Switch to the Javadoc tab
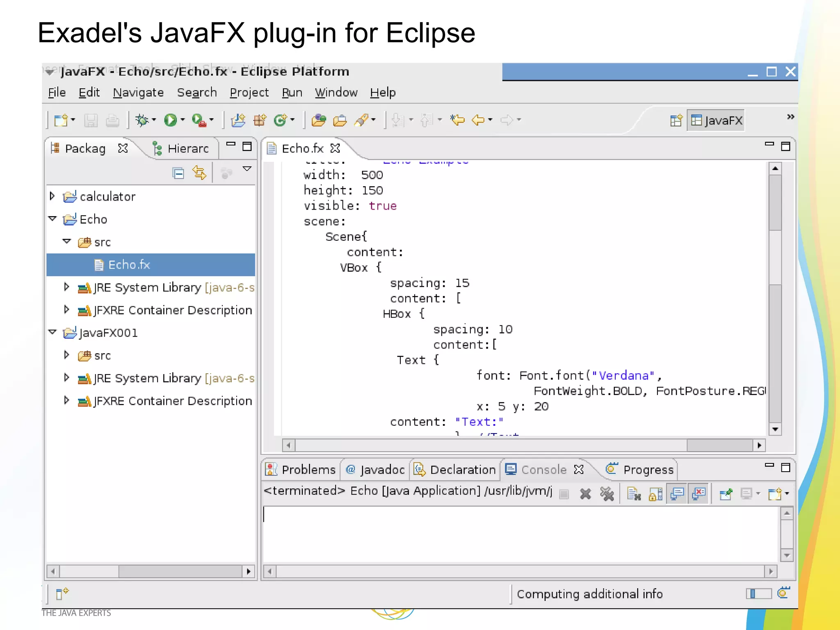Image resolution: width=840 pixels, height=630 pixels. [x=375, y=470]
